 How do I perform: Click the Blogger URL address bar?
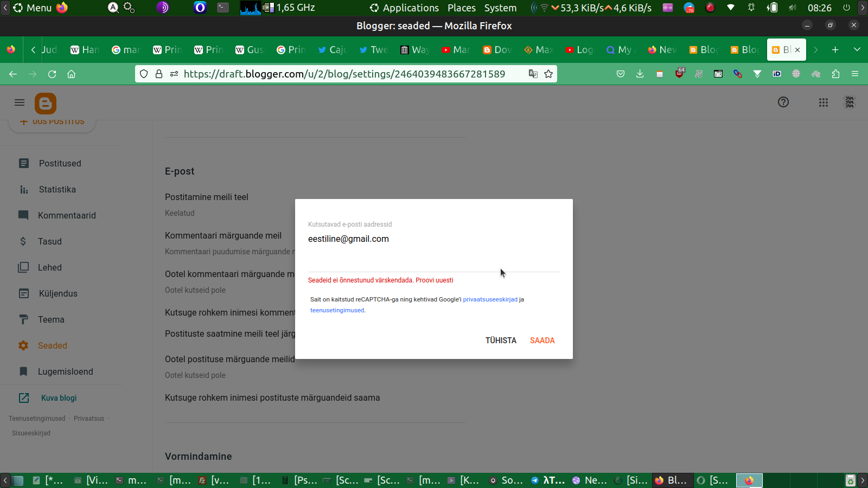point(344,74)
